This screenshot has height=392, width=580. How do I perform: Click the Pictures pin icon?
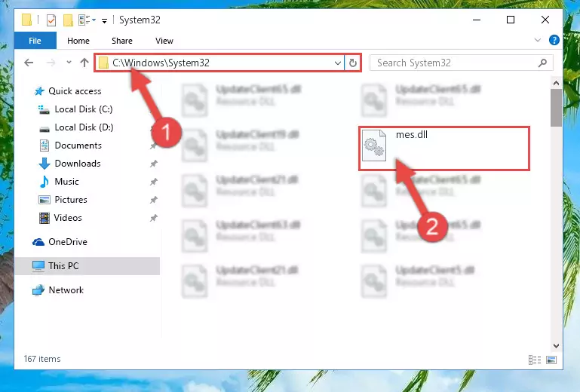154,200
